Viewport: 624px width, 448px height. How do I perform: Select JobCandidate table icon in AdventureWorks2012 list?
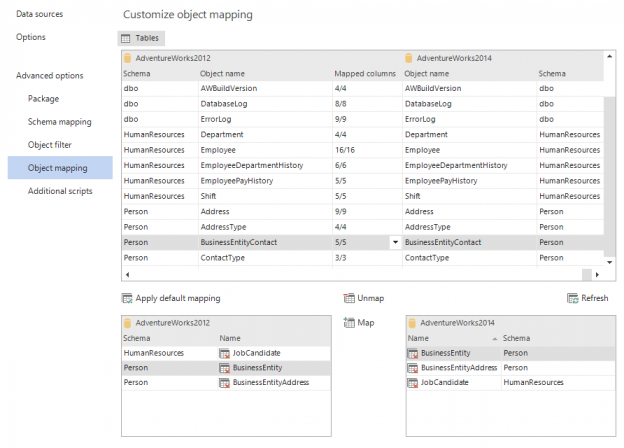(224, 353)
